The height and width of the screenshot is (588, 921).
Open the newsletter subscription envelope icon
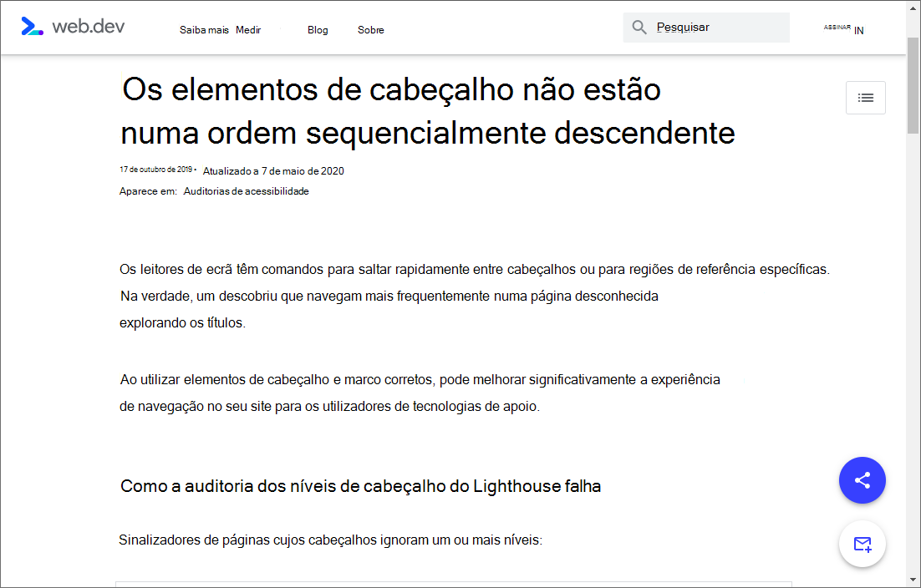tap(862, 544)
